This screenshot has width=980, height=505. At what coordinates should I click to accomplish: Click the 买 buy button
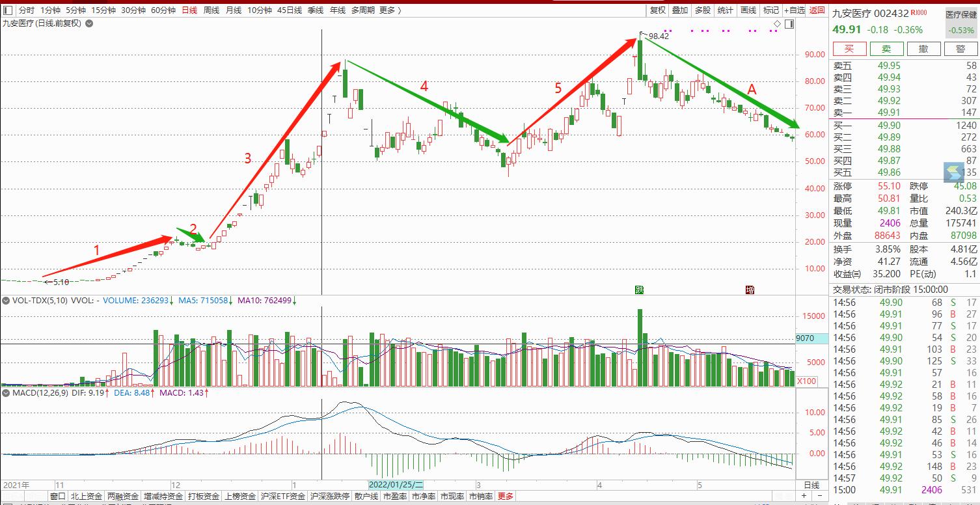pos(849,49)
